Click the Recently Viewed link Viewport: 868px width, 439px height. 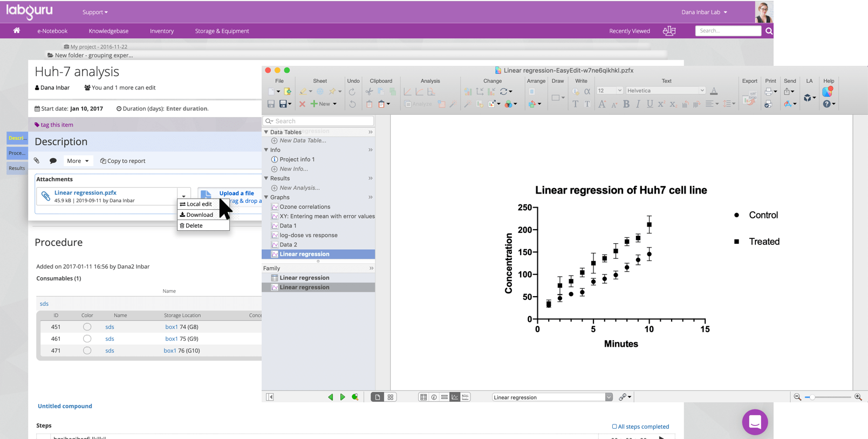point(630,31)
